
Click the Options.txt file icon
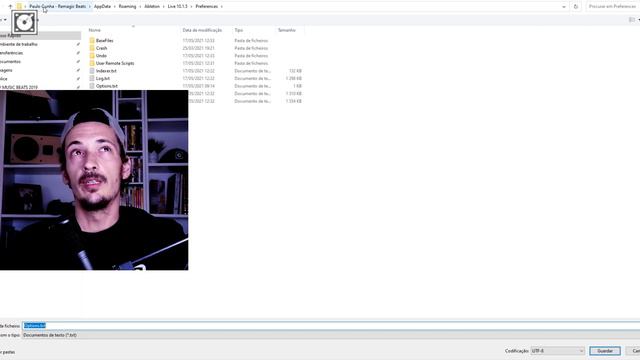pos(92,86)
